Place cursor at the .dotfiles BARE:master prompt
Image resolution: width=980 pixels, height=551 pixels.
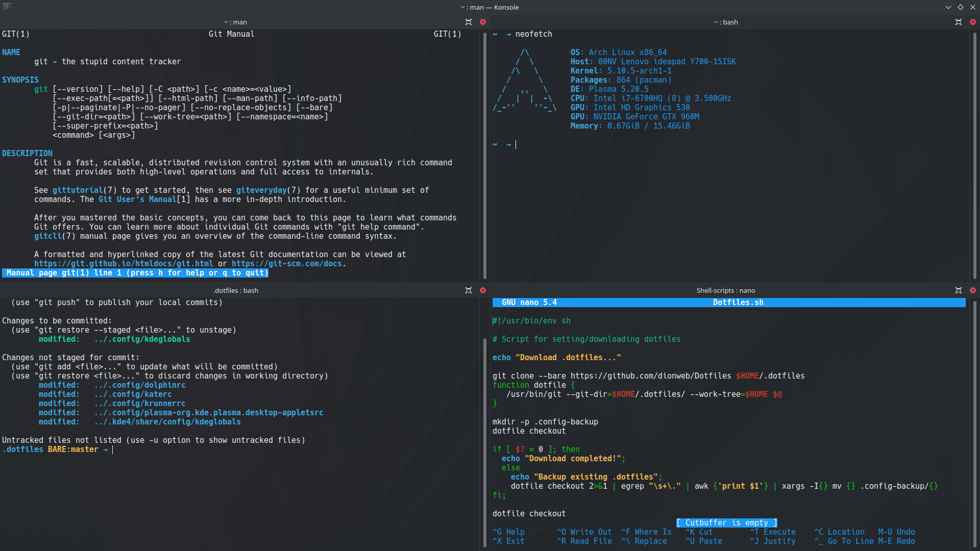(113, 449)
